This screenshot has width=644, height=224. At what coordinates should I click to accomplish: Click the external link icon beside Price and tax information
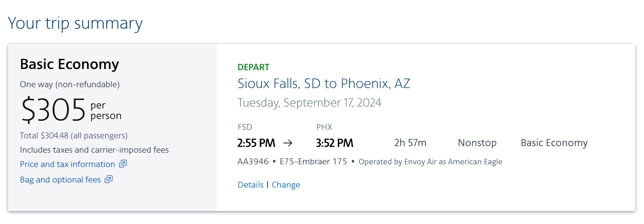pyautogui.click(x=122, y=164)
